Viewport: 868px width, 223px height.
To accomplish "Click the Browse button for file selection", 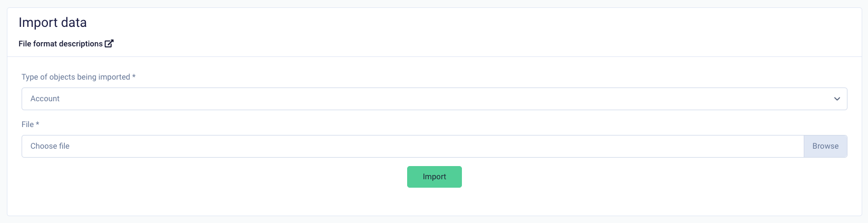I will coord(825,146).
